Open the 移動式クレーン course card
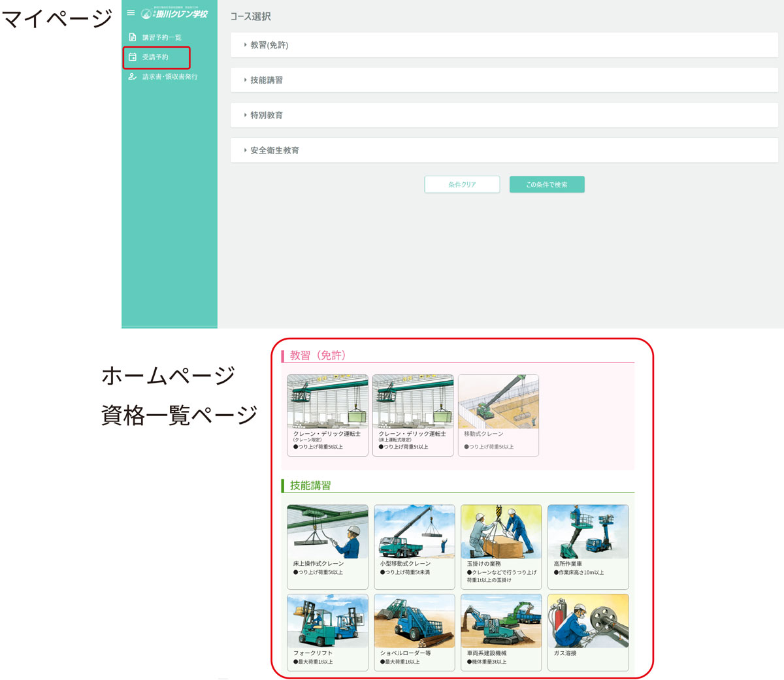The width and height of the screenshot is (784, 680). click(x=498, y=413)
